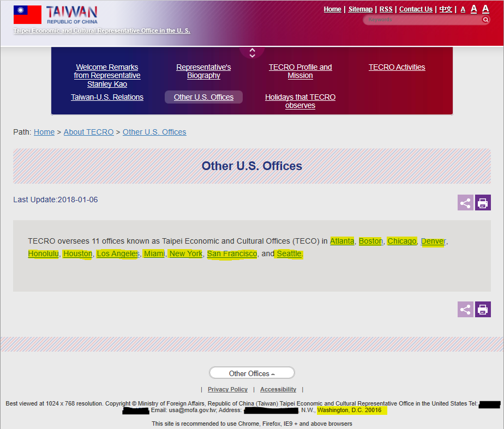Expand the Other Offices dropdown
Screen dimensions: 504x429
point(251,373)
